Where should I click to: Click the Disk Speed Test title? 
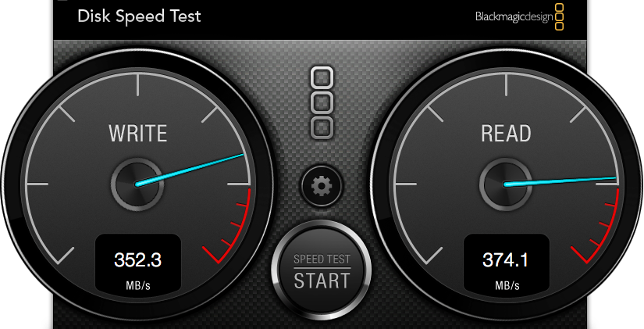139,16
